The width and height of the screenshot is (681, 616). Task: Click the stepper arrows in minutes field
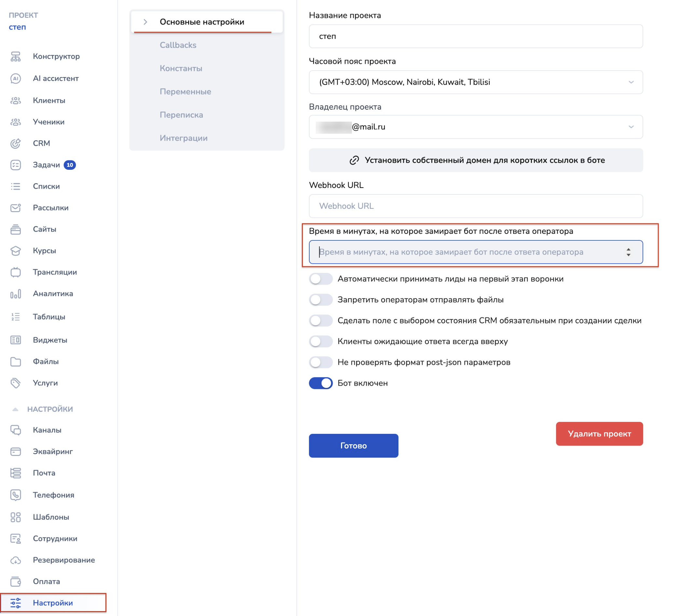(x=628, y=252)
